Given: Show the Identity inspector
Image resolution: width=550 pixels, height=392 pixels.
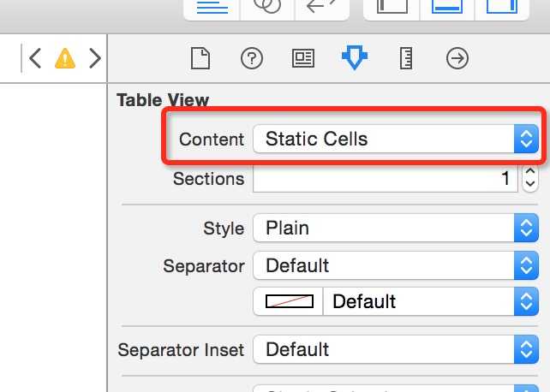Looking at the screenshot, I should tap(302, 58).
